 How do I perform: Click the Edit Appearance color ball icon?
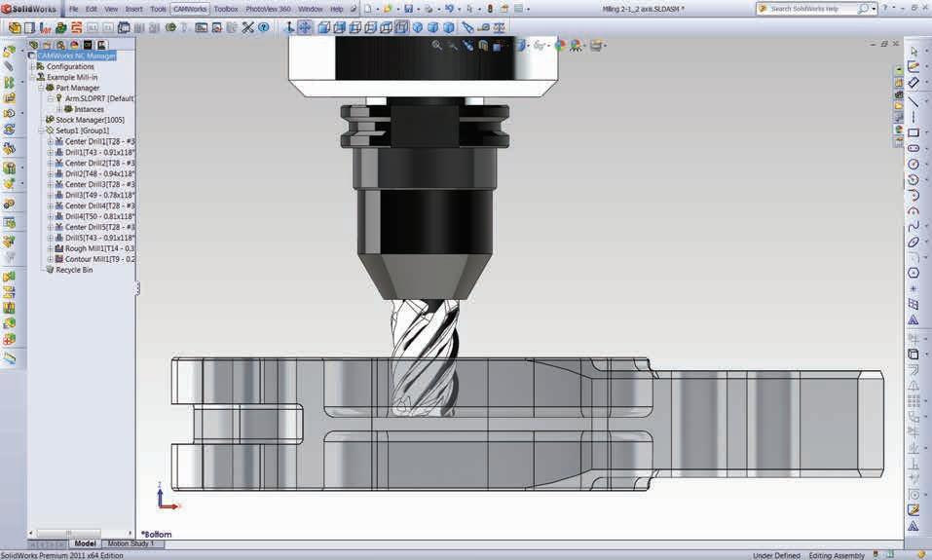point(560,45)
